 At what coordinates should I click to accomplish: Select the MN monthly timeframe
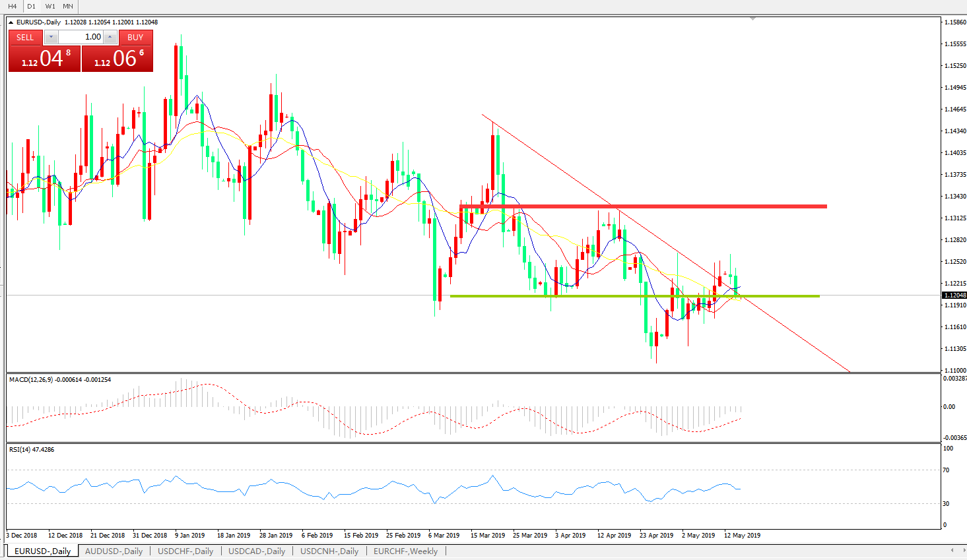(x=68, y=6)
